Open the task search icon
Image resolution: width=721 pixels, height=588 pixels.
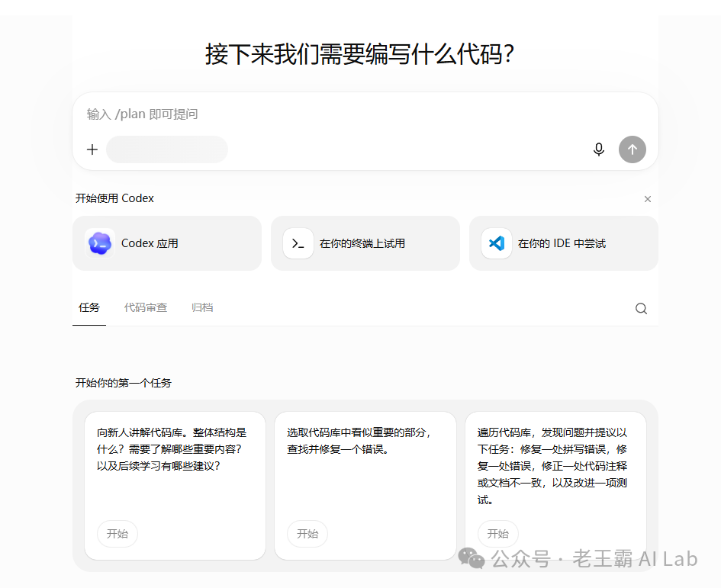click(x=641, y=308)
